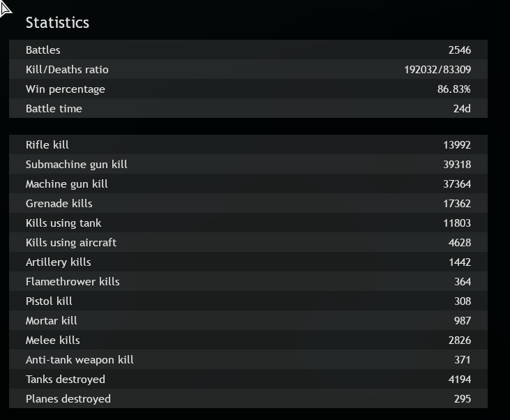
Task: Select the Win percentage row
Action: (248, 89)
